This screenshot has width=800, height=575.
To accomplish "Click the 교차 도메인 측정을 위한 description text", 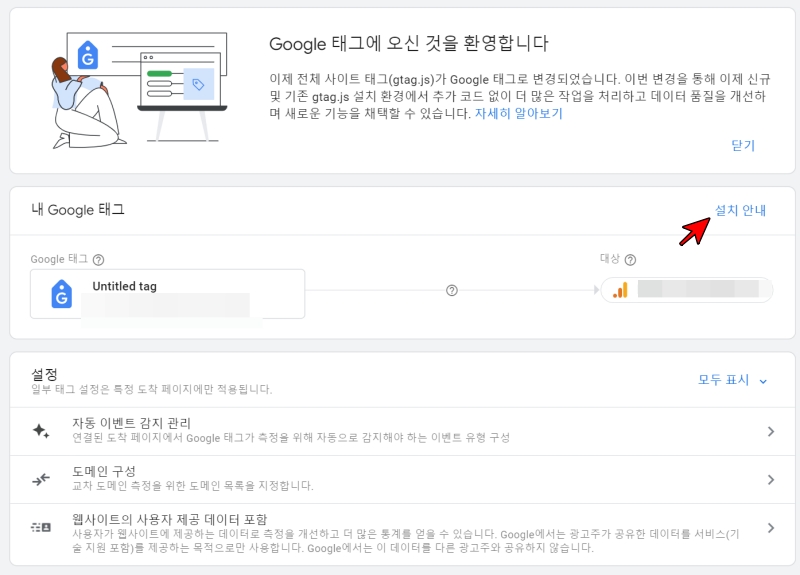I will click(x=193, y=485).
